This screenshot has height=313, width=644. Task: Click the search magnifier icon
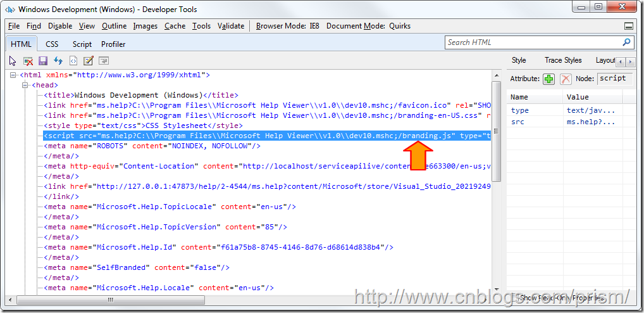(626, 42)
